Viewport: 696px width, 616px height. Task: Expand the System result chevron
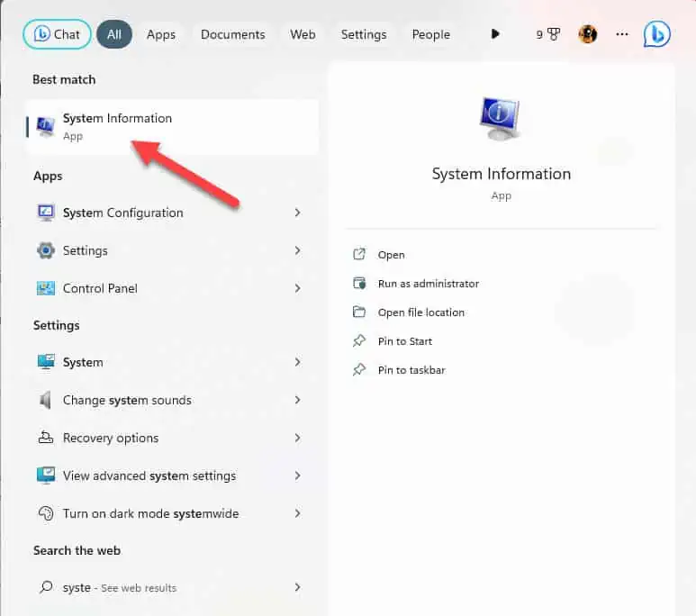297,362
